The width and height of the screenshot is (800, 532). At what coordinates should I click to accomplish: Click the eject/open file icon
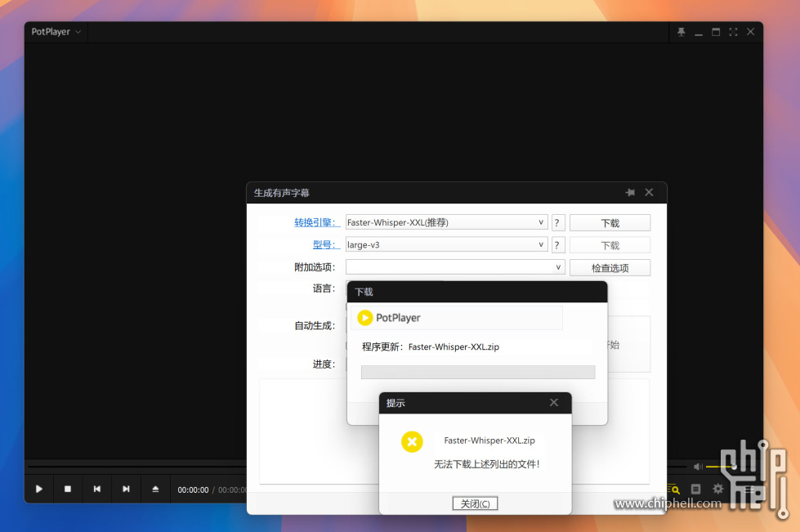coord(155,489)
